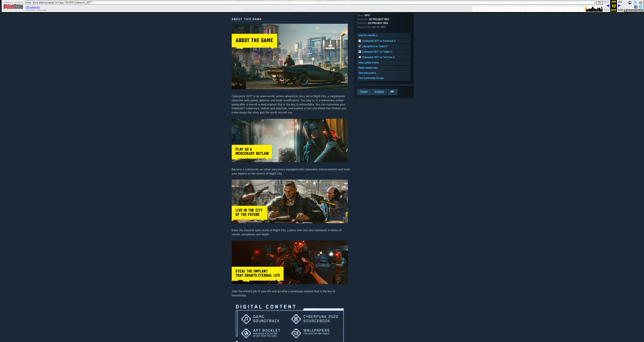Click the DIGITAL CONTENT heading
Screen dimensions: 644x342
click(266, 307)
